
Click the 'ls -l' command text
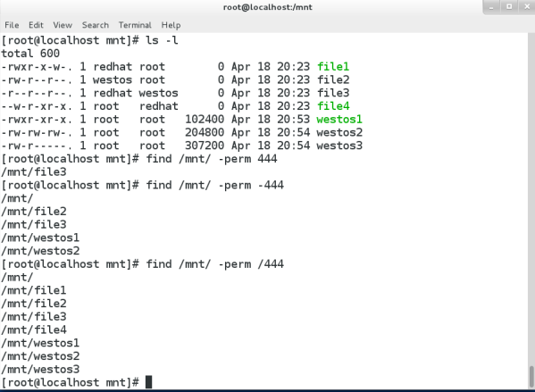click(x=162, y=40)
